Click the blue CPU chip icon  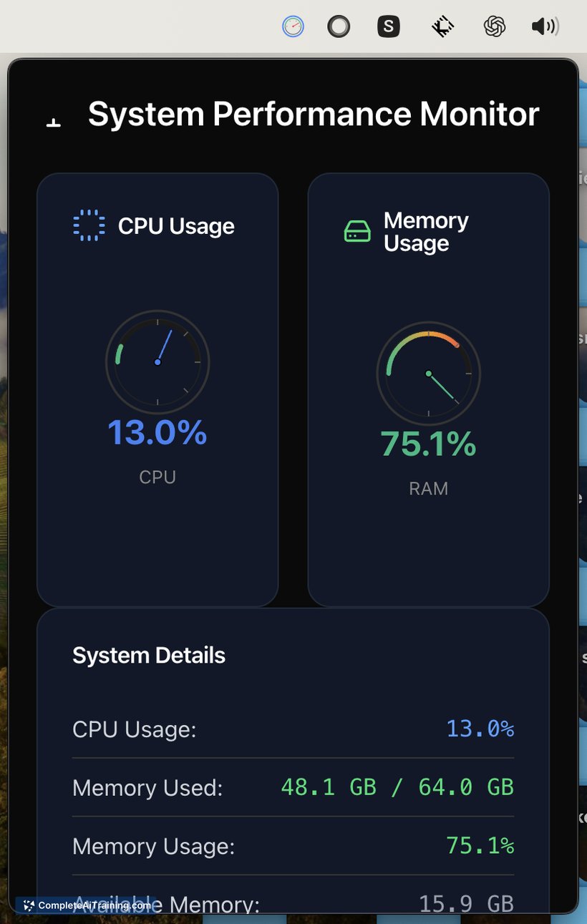[x=89, y=225]
